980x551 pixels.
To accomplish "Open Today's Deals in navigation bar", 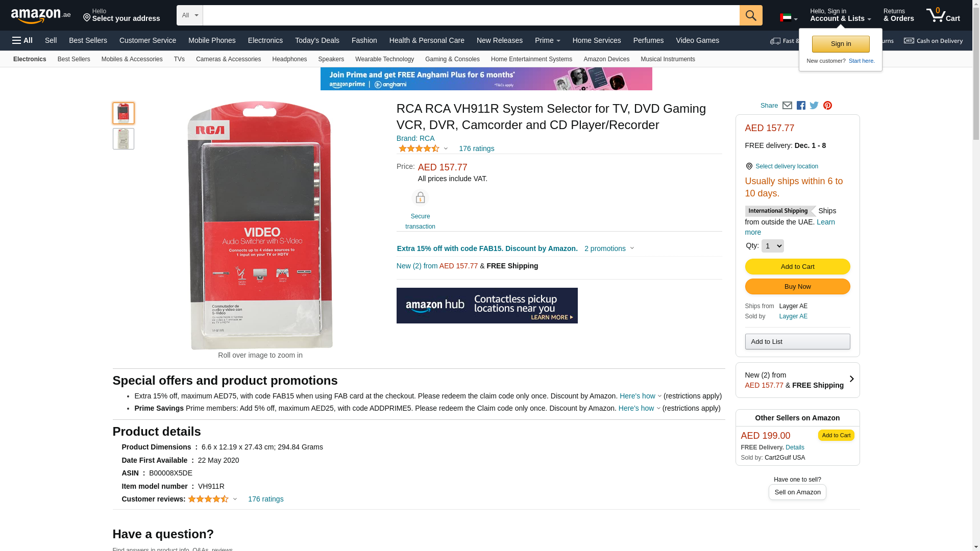I will point(317,40).
